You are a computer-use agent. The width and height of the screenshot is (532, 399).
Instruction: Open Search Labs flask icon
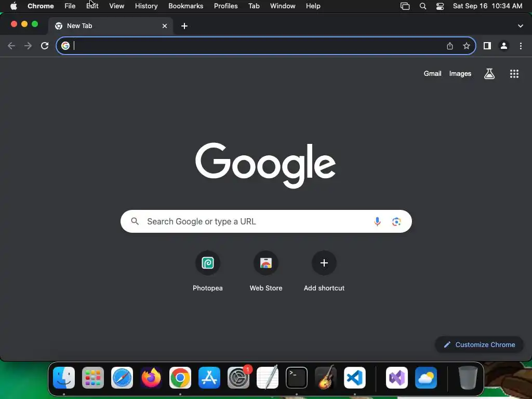(489, 74)
